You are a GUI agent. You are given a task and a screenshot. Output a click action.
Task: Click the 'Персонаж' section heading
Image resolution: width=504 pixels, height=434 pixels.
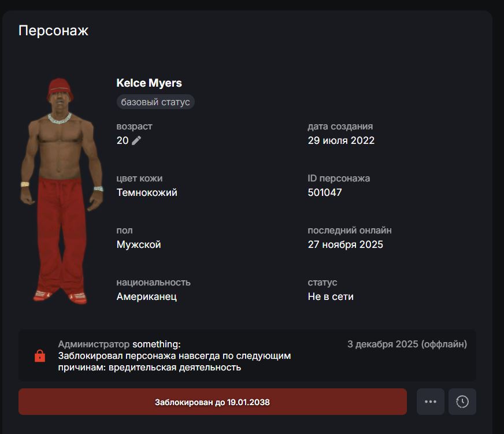(53, 31)
